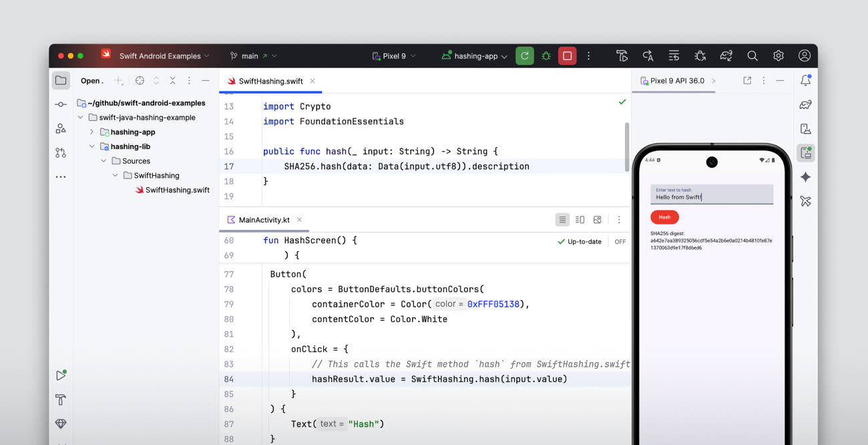Viewport: 868px width, 445px height.
Task: Select the SwiftHashing.swift editor tab
Action: (x=270, y=82)
